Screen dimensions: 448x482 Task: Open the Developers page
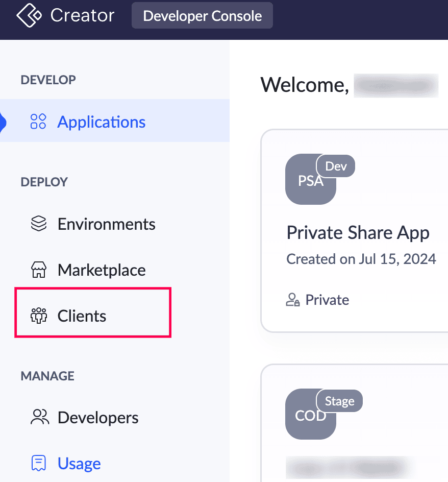(x=98, y=417)
